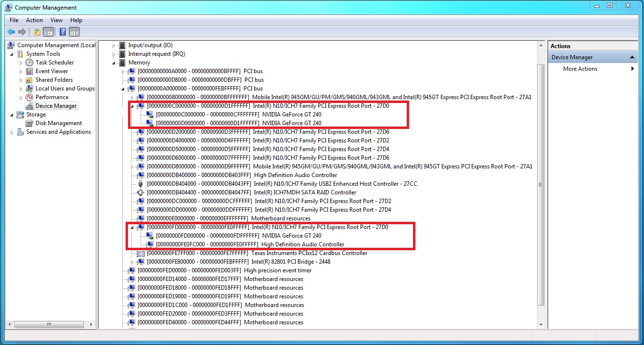Expand the Interrupt request (IRQ) resource node

[x=114, y=54]
